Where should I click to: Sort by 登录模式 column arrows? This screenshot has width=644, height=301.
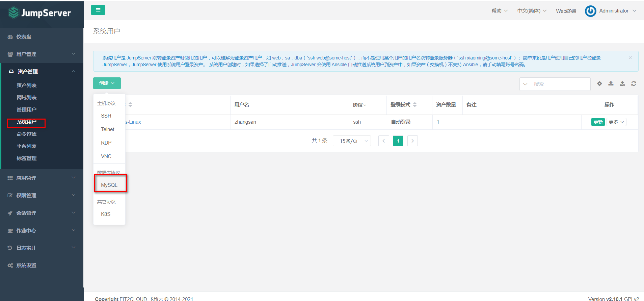pos(415,105)
